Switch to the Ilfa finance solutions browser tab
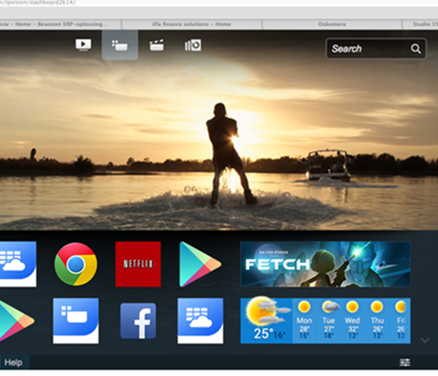The height and width of the screenshot is (376, 438). click(x=192, y=24)
